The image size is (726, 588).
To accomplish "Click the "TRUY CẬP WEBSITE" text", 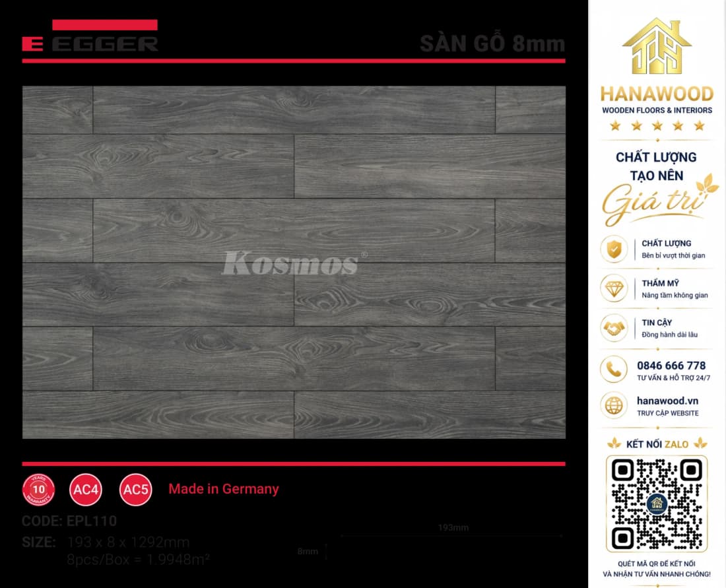I will (668, 413).
